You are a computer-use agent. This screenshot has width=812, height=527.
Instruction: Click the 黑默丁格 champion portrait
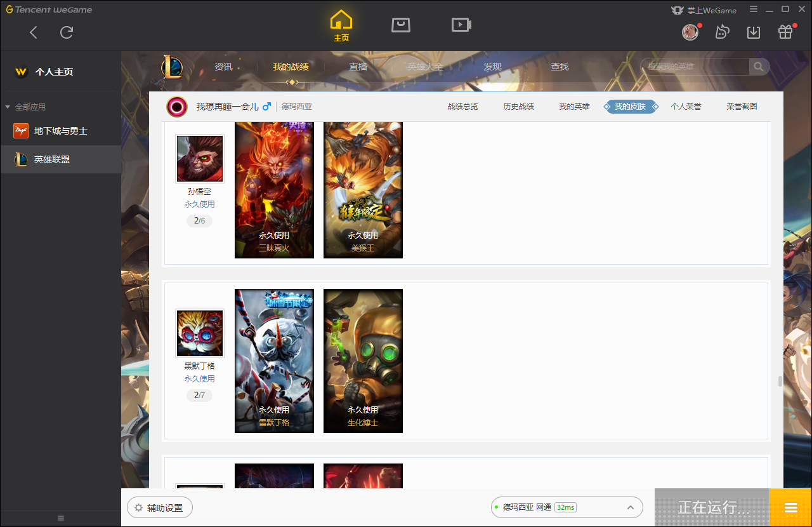(x=200, y=333)
